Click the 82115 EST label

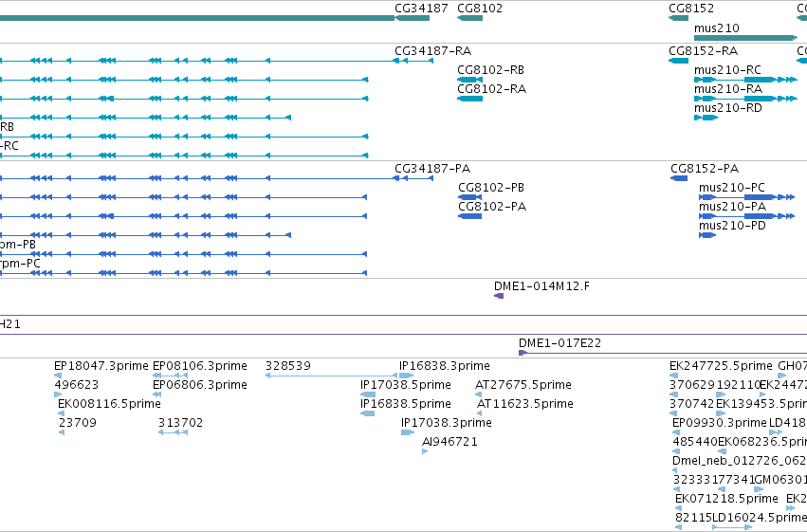pos(693,518)
